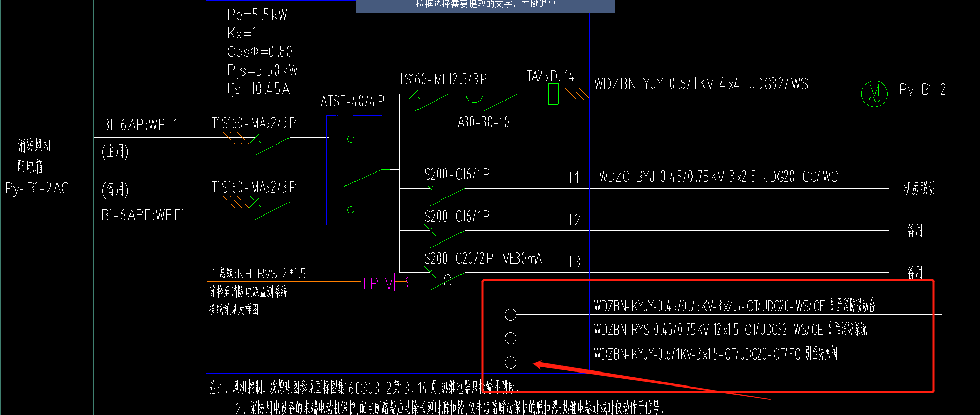Select the text Kx=1
Viewport: 980px width, 415px height.
[242, 33]
